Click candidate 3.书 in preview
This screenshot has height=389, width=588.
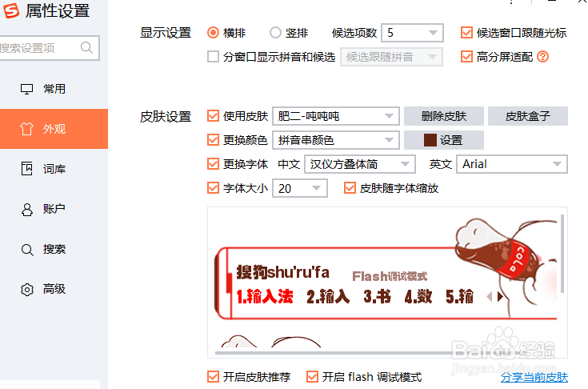pyautogui.click(x=377, y=297)
